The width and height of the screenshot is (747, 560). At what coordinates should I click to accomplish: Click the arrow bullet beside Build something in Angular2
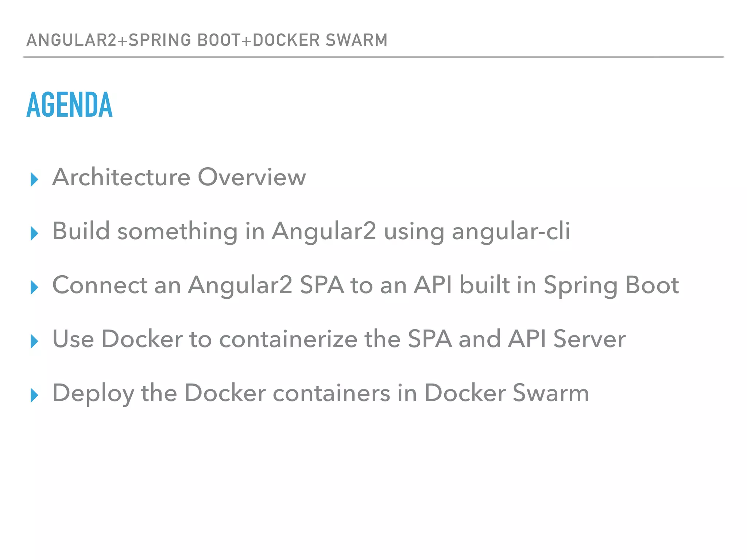click(35, 233)
